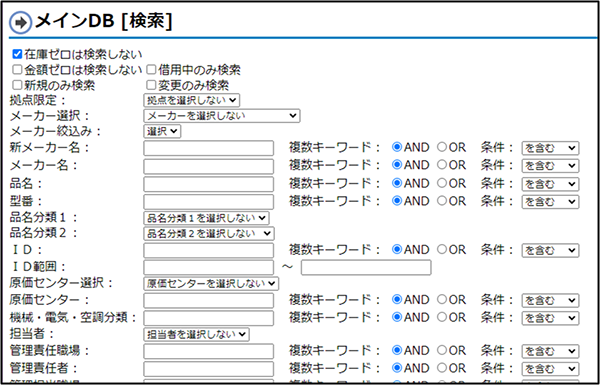Open 条件 dropdown for 管理責任職場 row
The height and width of the screenshot is (385, 600).
coord(550,351)
